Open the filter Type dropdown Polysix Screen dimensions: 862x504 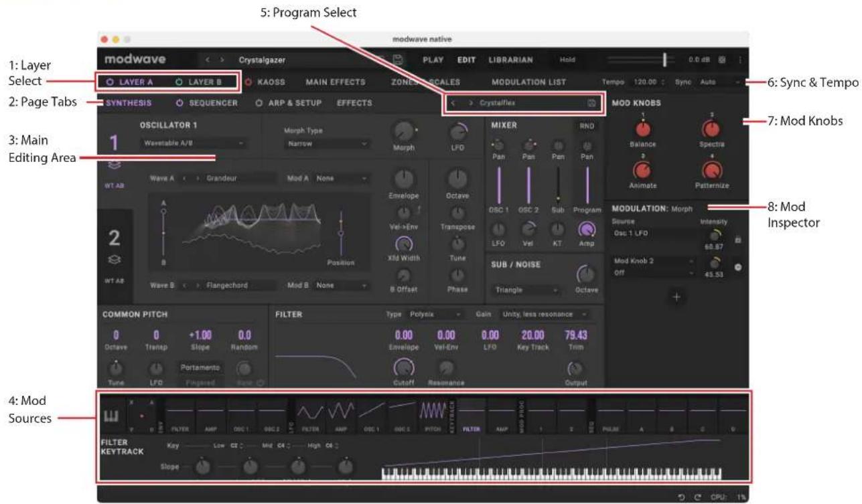pos(434,314)
